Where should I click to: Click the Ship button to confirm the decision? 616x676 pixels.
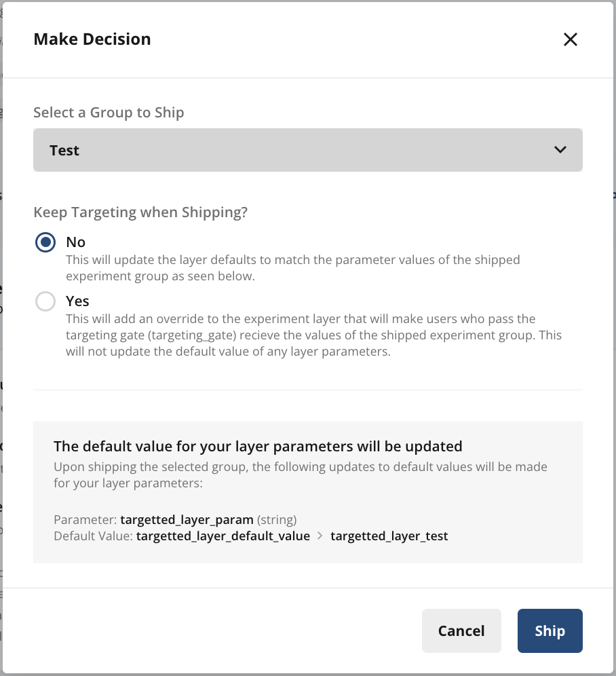click(x=550, y=631)
